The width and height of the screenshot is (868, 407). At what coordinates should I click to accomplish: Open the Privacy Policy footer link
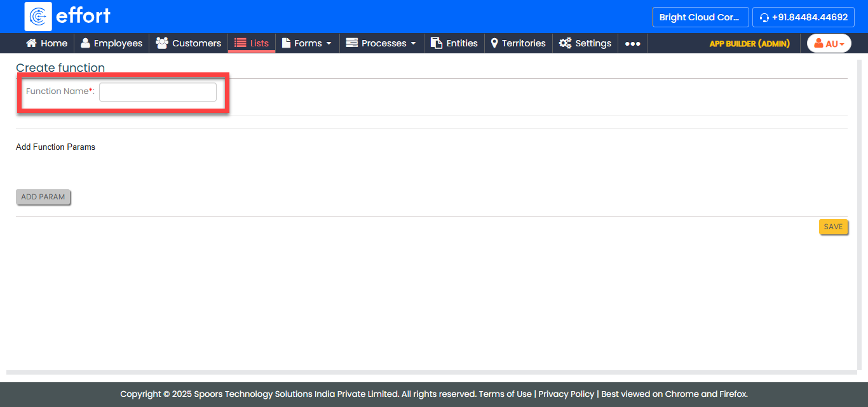[x=566, y=394]
